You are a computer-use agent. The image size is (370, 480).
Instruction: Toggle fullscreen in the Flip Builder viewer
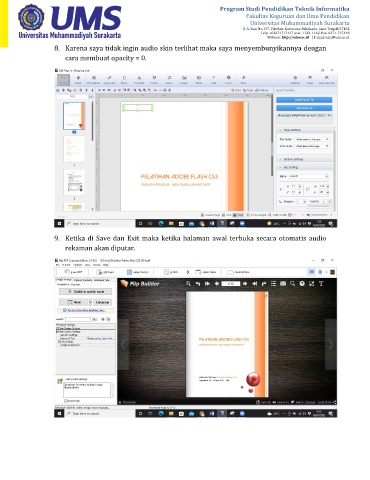point(311,284)
